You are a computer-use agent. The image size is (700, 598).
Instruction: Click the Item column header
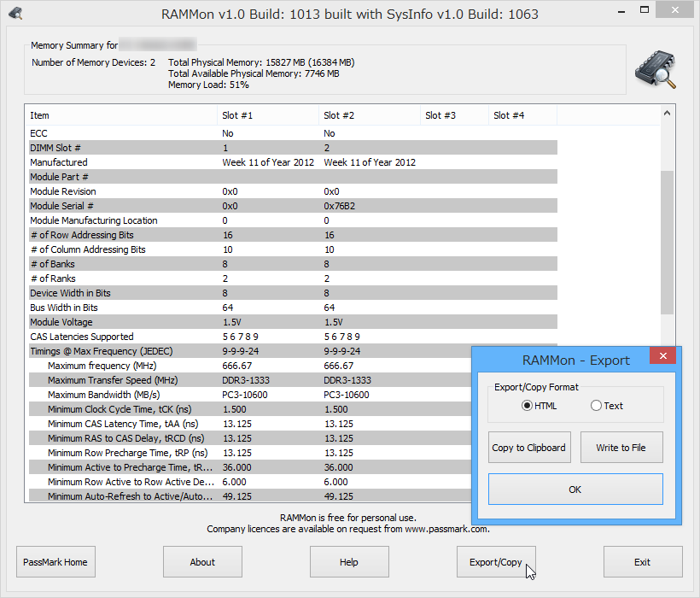[x=120, y=115]
